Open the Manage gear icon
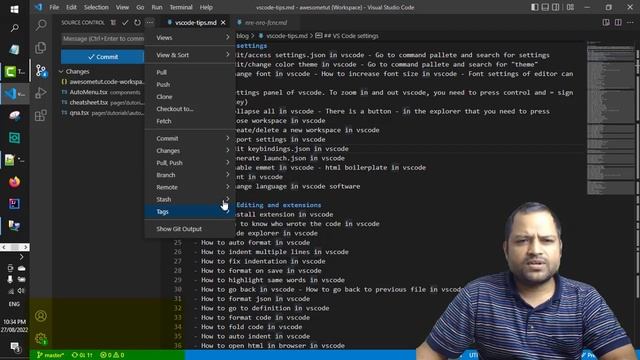 (41, 338)
